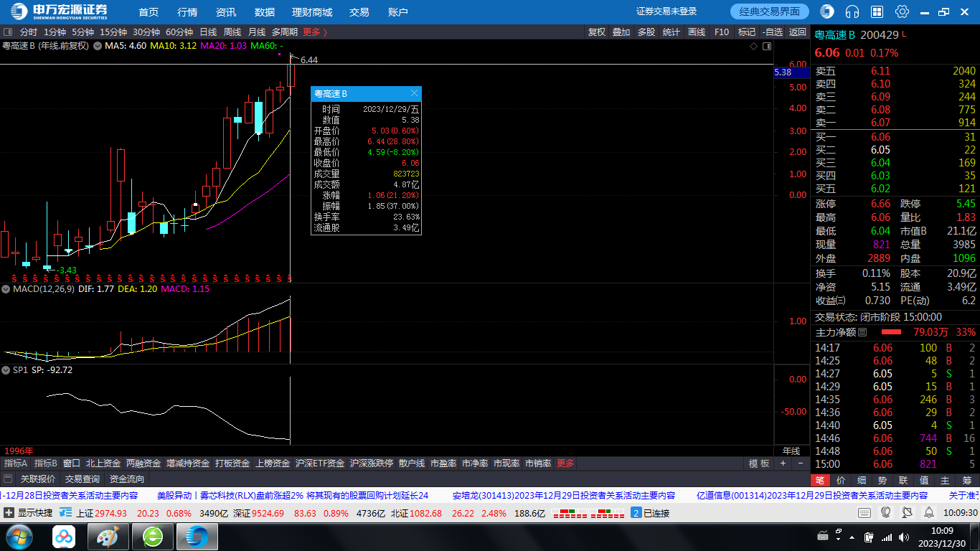The width and height of the screenshot is (980, 551).
Task: Click the four-square layout grid icon
Action: (x=877, y=11)
